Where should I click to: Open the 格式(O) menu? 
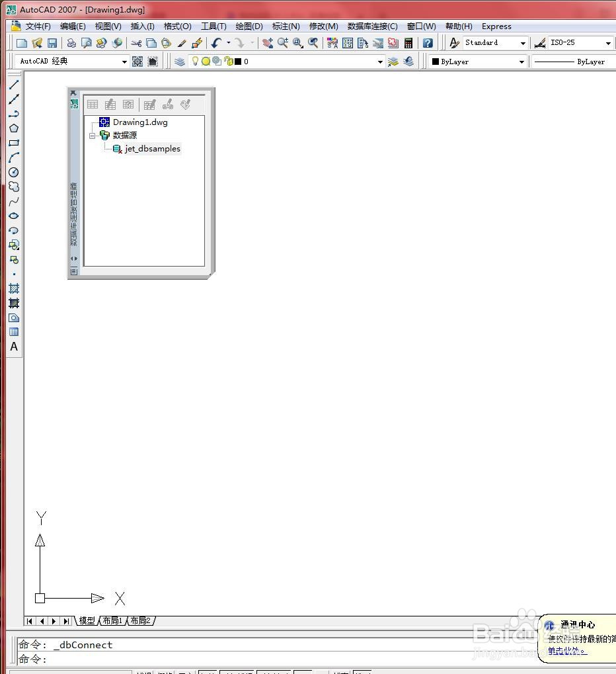pos(177,26)
